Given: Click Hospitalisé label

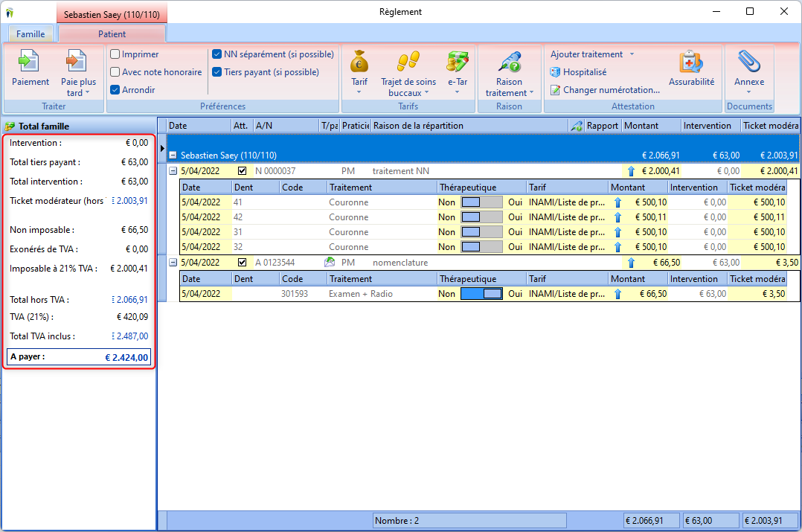Looking at the screenshot, I should pyautogui.click(x=585, y=72).
